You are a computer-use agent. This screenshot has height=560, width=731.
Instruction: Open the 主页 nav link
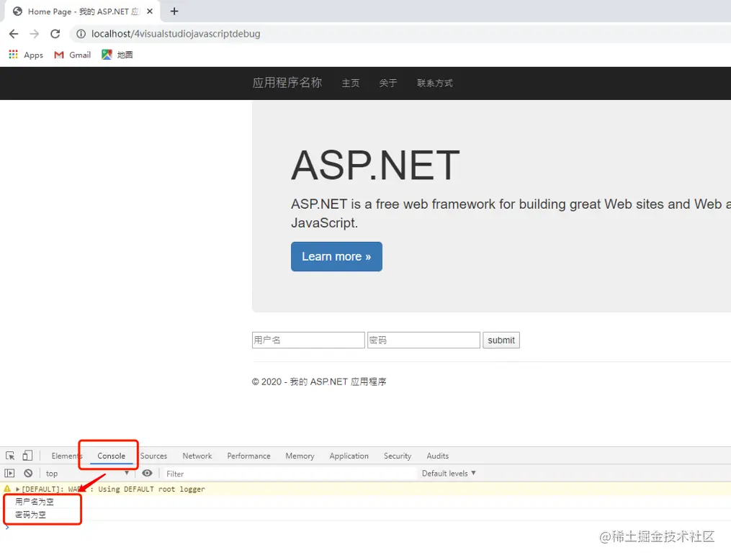tap(351, 83)
